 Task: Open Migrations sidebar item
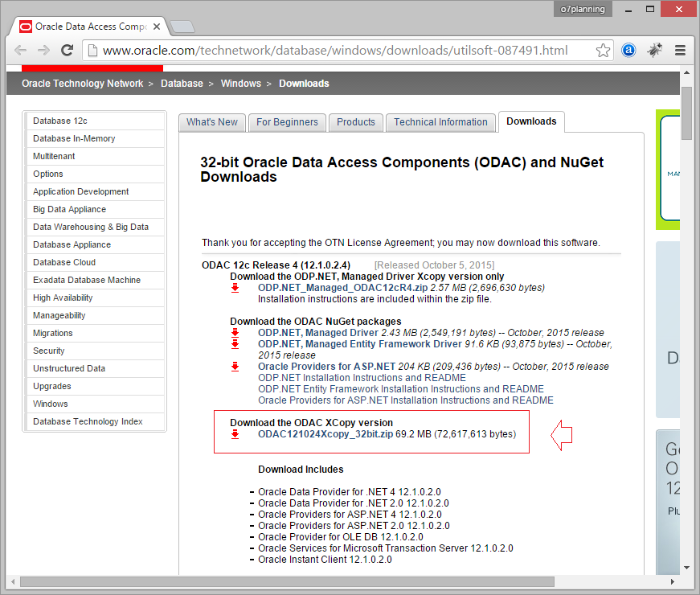click(x=95, y=333)
